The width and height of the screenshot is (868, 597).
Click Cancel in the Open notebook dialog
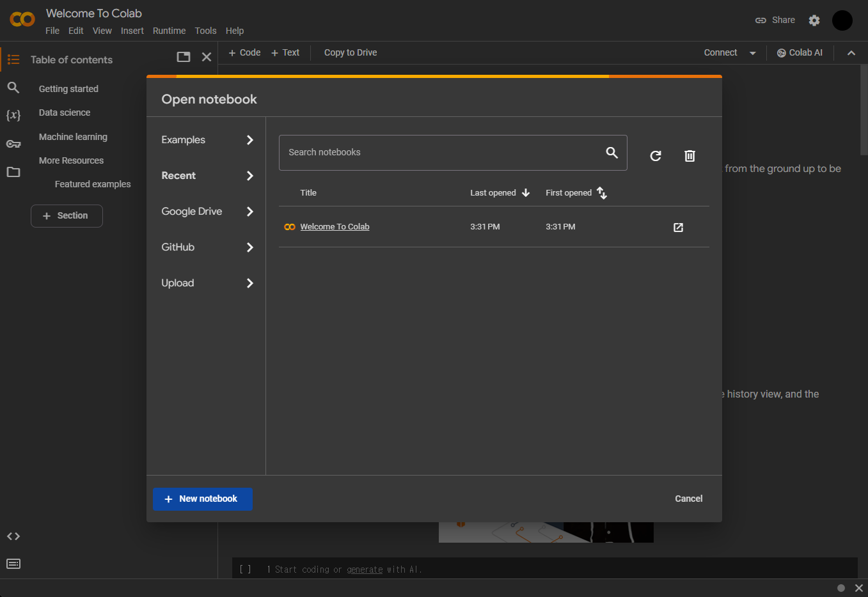click(689, 499)
